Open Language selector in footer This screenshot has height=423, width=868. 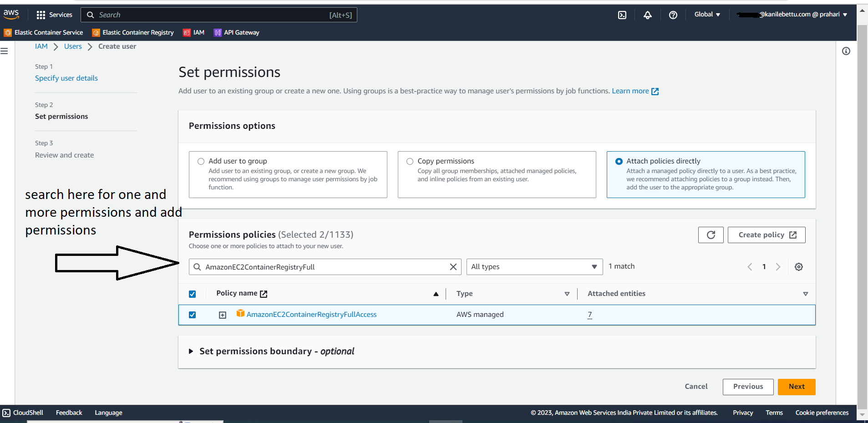coord(108,413)
